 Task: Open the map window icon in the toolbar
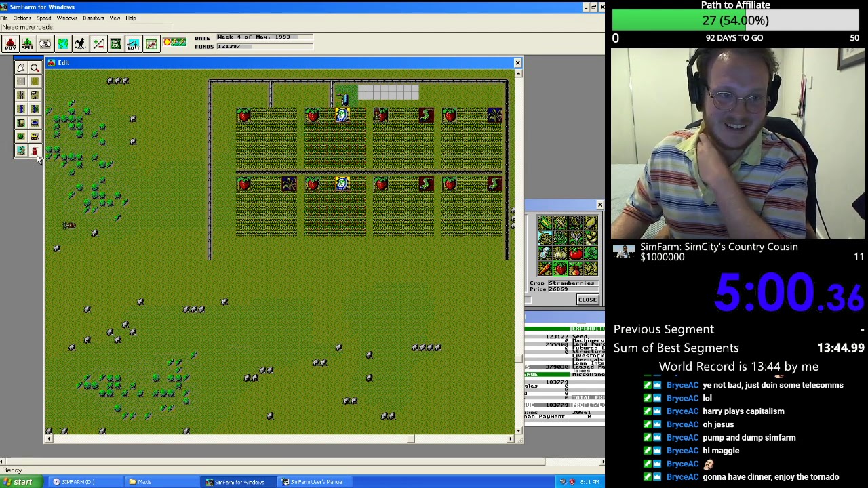pos(63,44)
